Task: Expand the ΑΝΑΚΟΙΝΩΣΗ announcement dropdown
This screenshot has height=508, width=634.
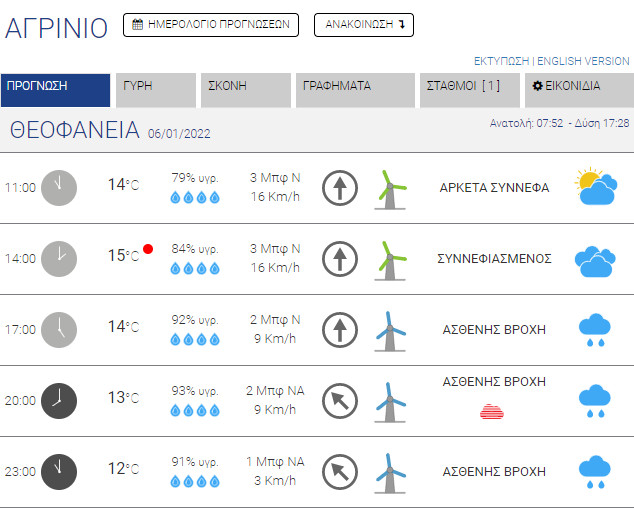Action: 364,25
